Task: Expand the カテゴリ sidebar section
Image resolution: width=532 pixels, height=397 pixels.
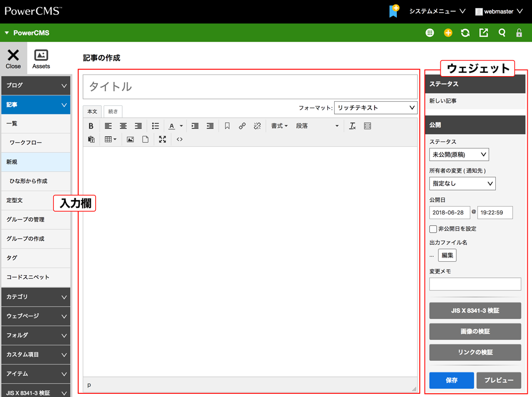Action: (36, 297)
